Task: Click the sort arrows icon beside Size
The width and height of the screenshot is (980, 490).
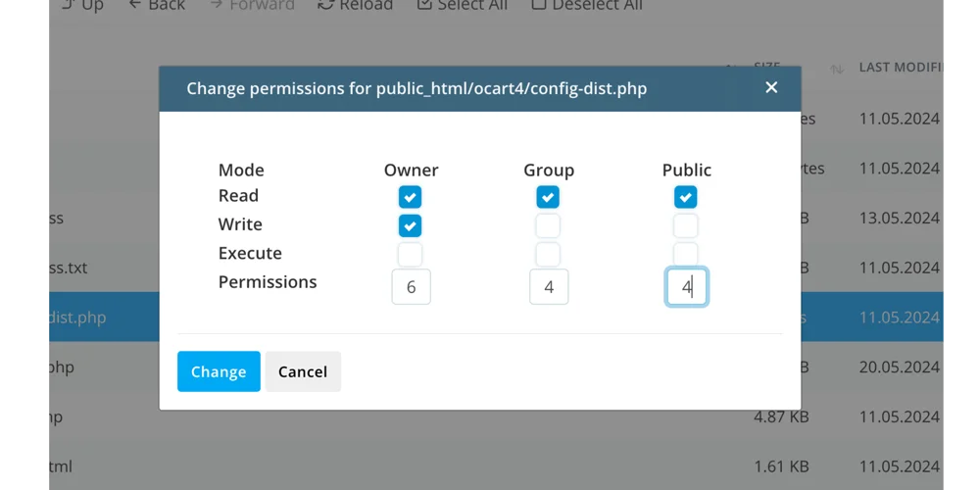Action: [837, 70]
